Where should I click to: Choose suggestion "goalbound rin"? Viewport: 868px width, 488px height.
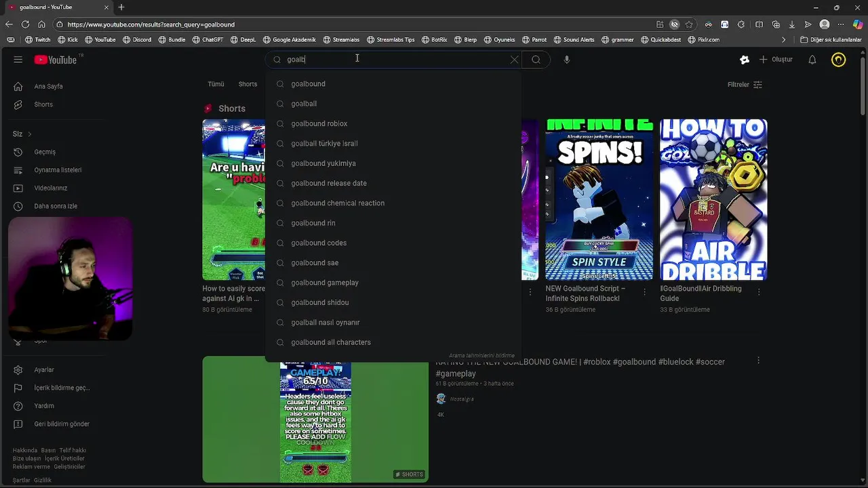393,223
